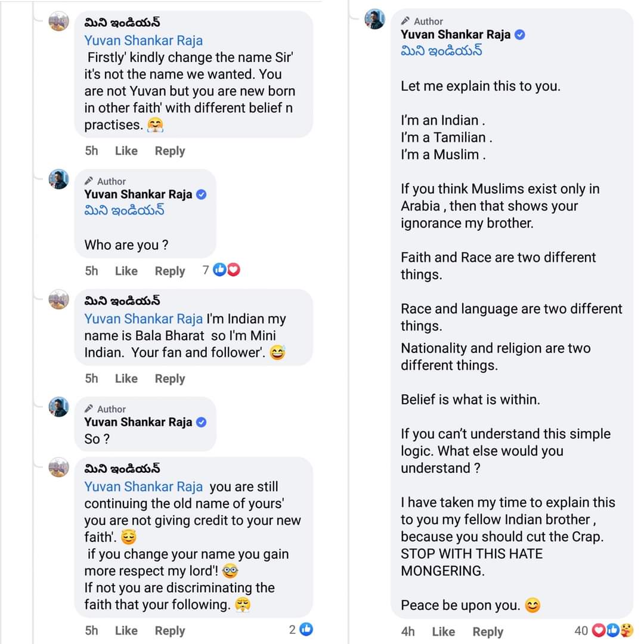Image resolution: width=644 pixels, height=644 pixels.
Task: Open Yuvan Shankar Raja's tagged profile link
Action: 143,41
